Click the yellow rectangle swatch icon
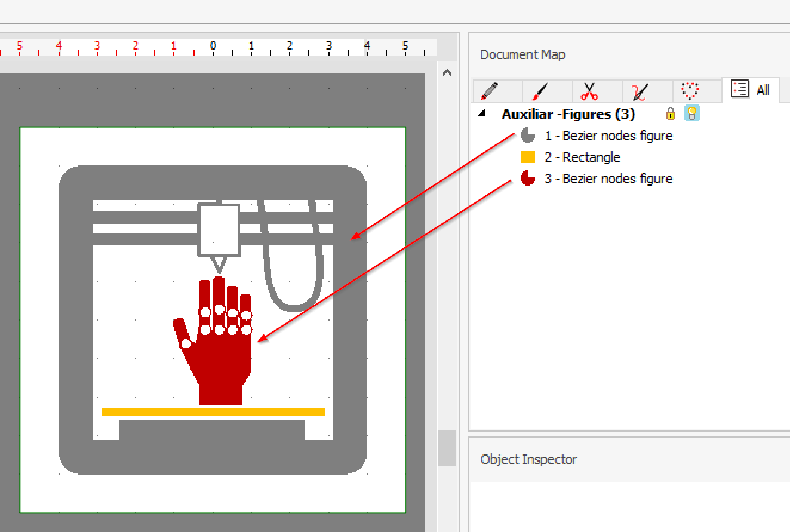Image resolution: width=790 pixels, height=532 pixels. click(x=527, y=158)
